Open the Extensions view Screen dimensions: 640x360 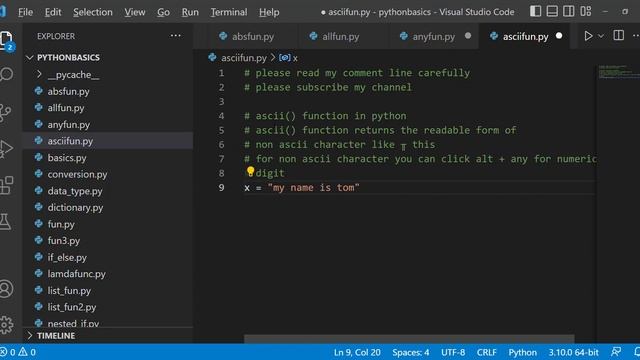[x=6, y=185]
